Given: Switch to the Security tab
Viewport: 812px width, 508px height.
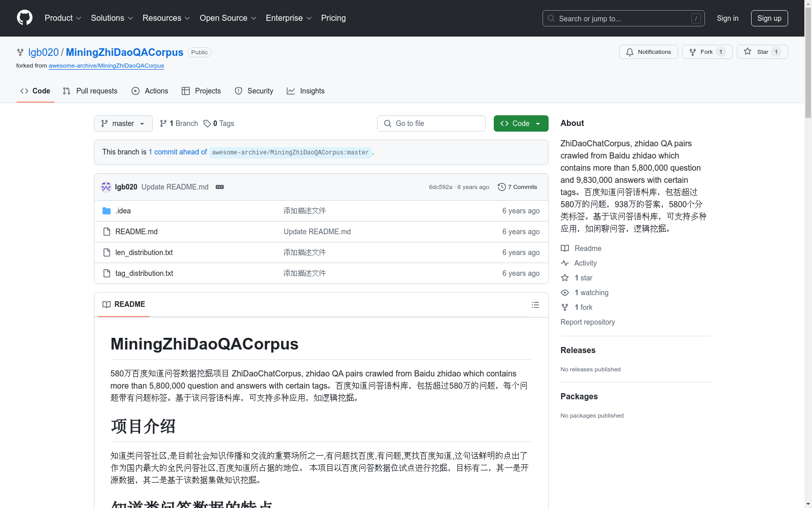Looking at the screenshot, I should (254, 91).
